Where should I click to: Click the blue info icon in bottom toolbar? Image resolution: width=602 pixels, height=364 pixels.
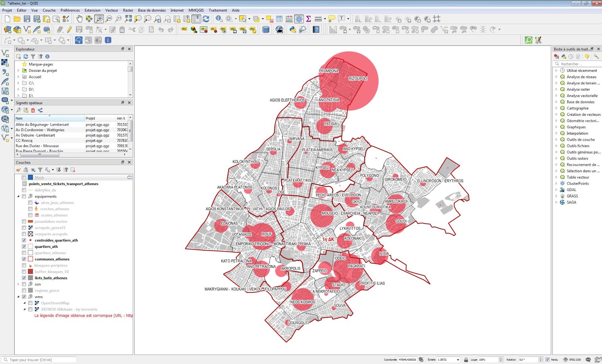coord(108,40)
